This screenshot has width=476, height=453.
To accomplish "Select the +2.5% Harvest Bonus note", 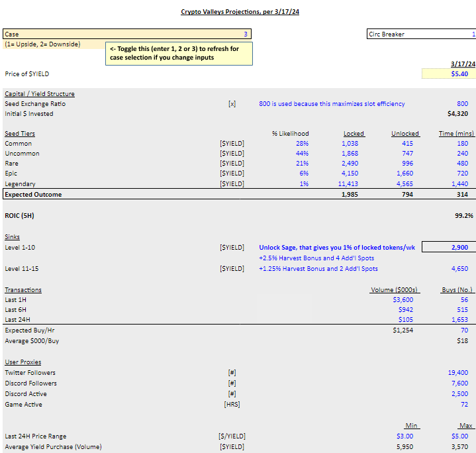I will [x=316, y=258].
